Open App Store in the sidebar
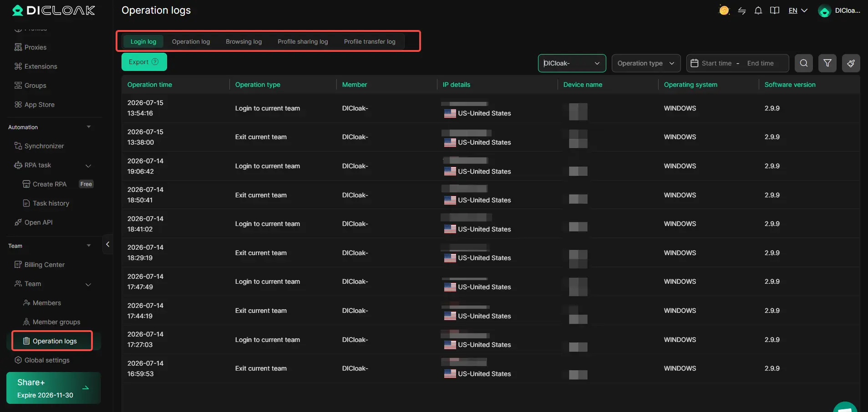Screen dimensions: 868x412 [40, 105]
